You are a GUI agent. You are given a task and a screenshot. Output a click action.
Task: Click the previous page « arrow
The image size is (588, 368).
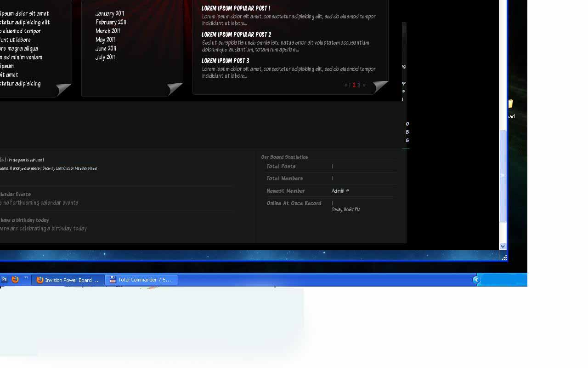pyautogui.click(x=345, y=85)
